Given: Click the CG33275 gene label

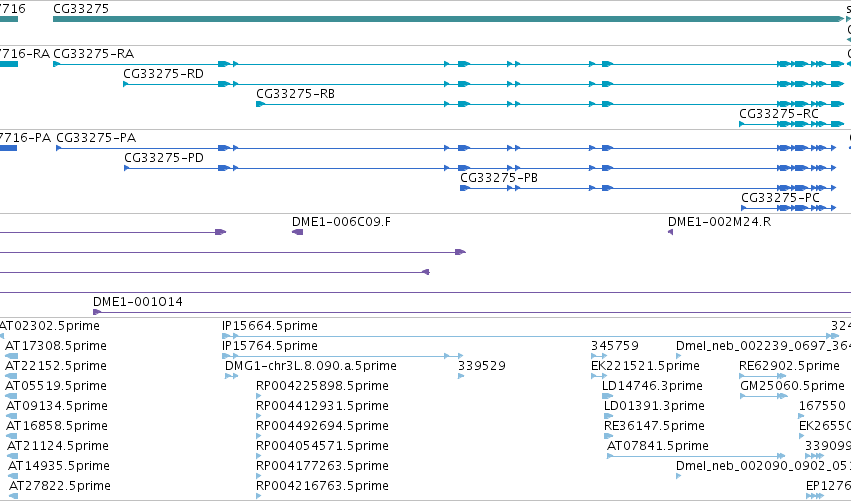Looking at the screenshot, I should pos(81,9).
